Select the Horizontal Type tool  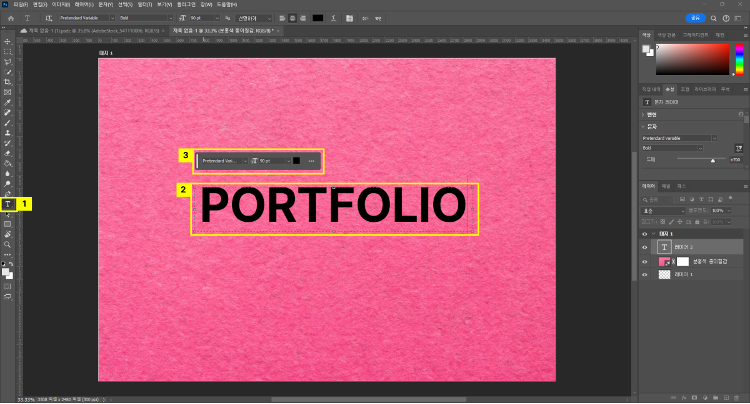point(8,204)
